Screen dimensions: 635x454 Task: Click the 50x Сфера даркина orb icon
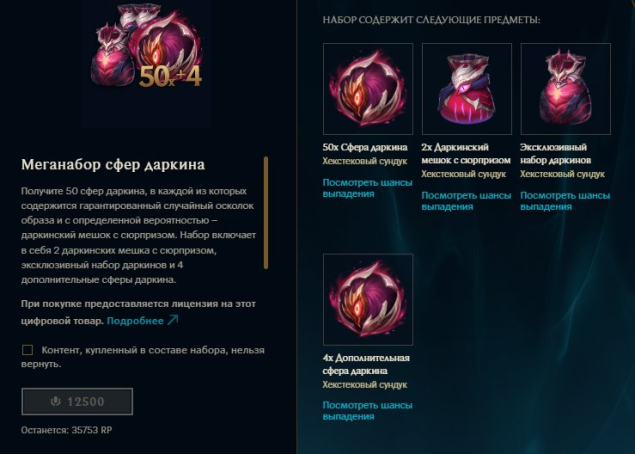368,89
